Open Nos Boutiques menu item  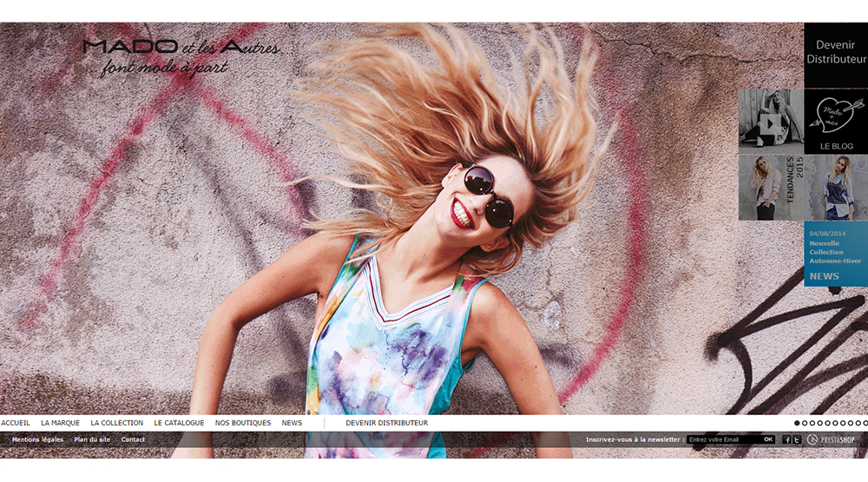point(243,423)
